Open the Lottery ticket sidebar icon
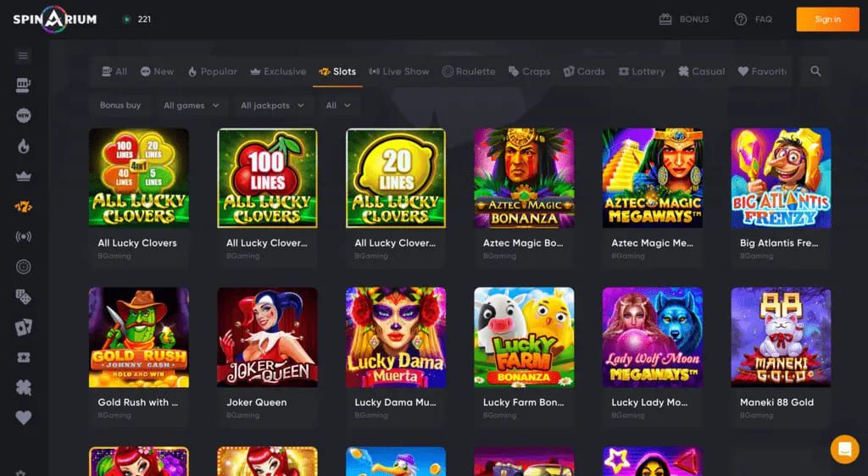The height and width of the screenshot is (476, 868). coord(23,357)
